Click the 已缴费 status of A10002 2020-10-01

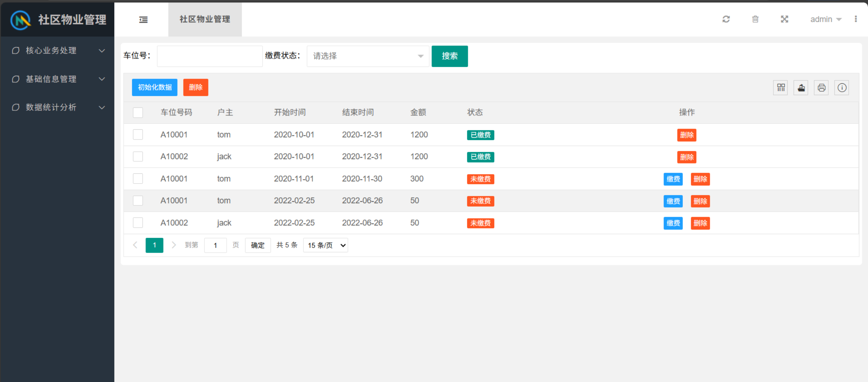pos(481,157)
